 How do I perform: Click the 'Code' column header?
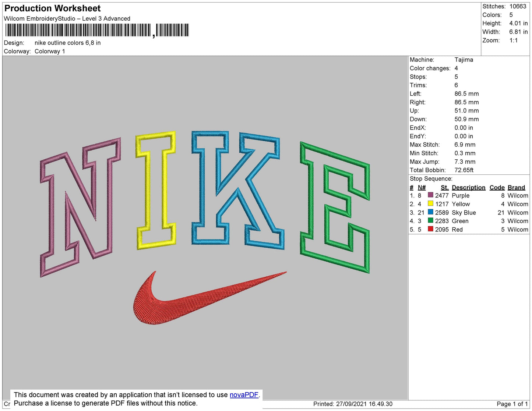click(497, 187)
